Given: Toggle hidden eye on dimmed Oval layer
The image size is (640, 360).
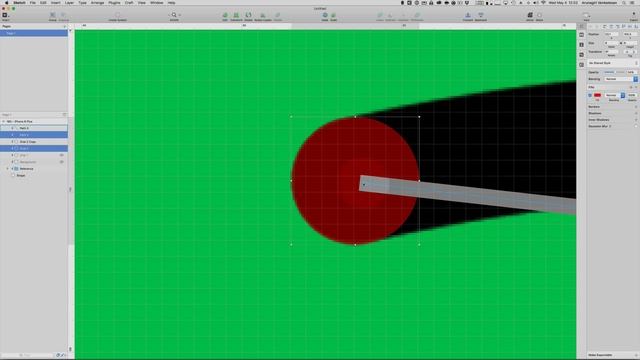Looking at the screenshot, I should (x=62, y=155).
